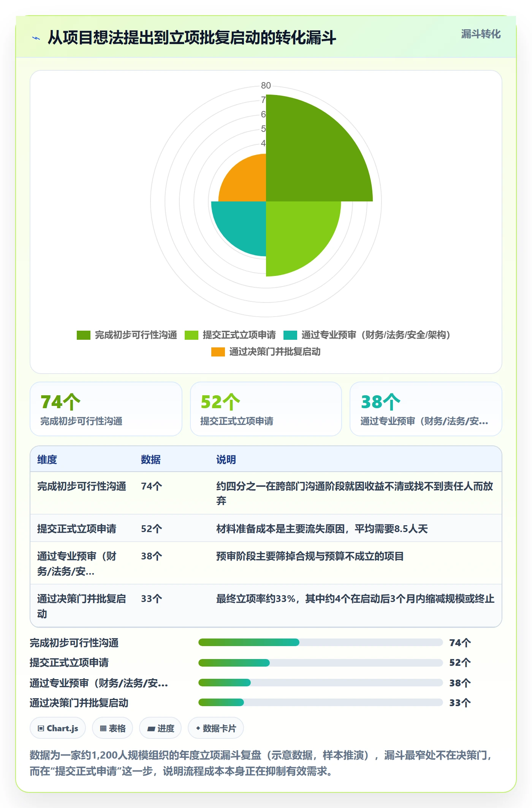Click the 38个 progress bar
Viewport: 532px width, 808px height.
click(x=320, y=683)
